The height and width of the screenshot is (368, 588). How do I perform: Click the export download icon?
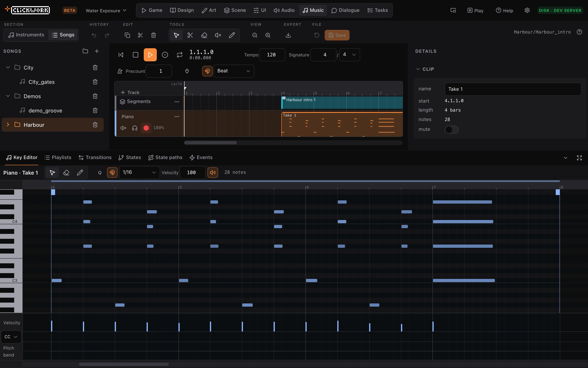point(288,35)
